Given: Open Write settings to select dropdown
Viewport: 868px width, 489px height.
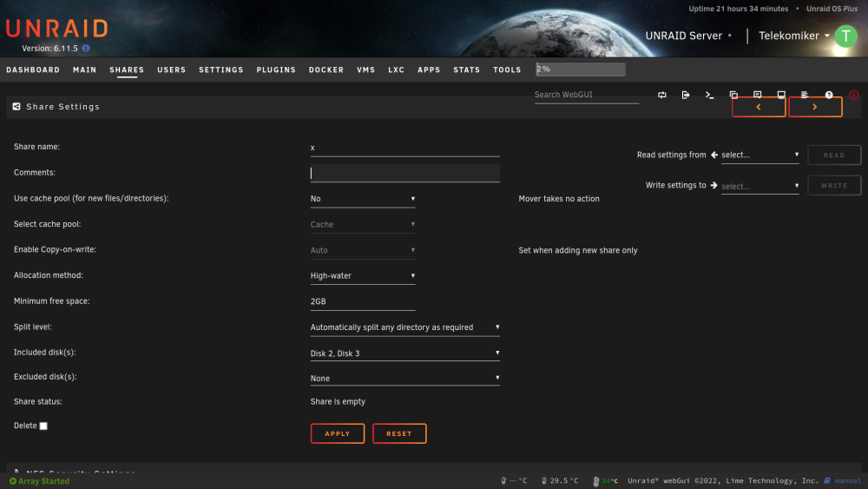Looking at the screenshot, I should 760,186.
